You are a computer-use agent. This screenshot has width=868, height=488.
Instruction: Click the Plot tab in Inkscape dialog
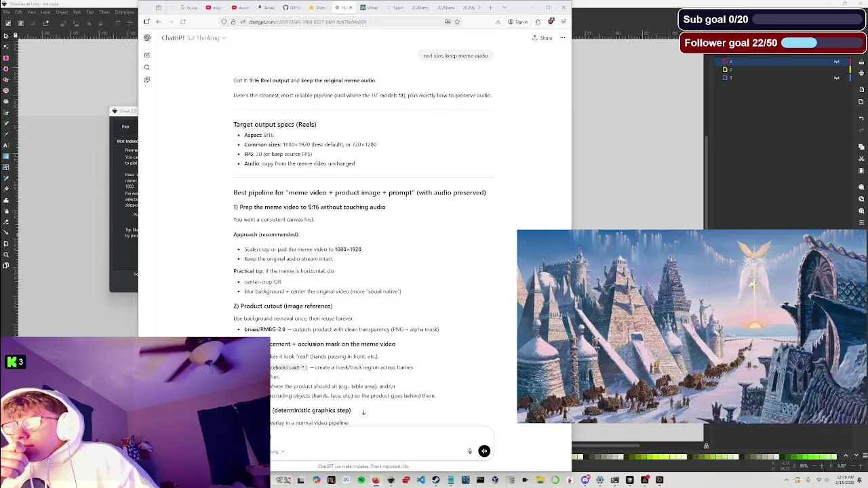point(125,127)
